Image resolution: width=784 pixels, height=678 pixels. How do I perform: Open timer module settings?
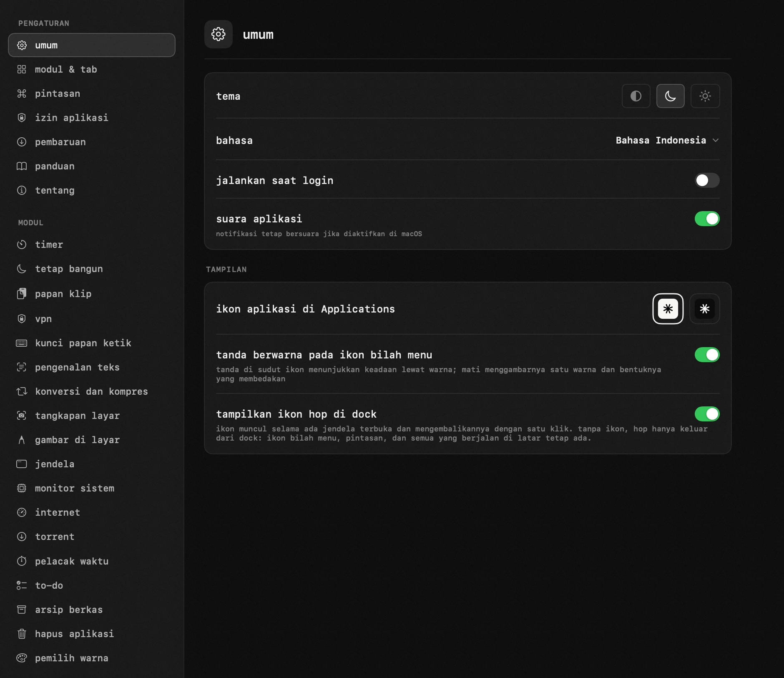[x=92, y=244]
